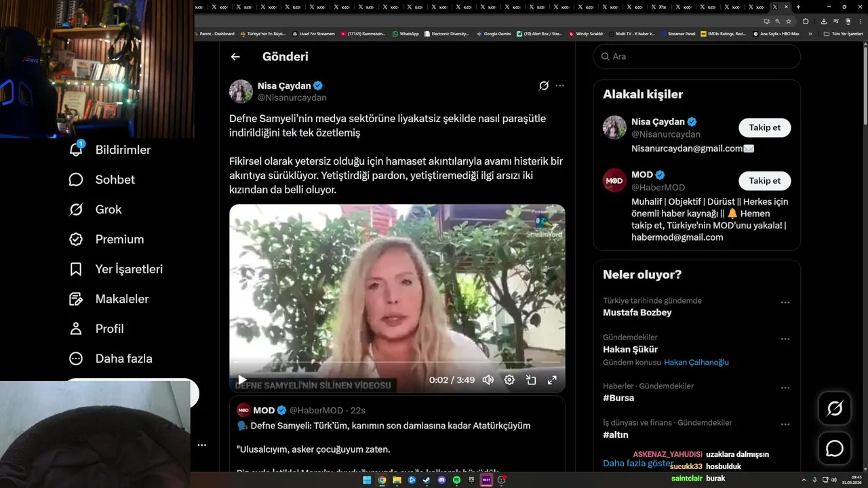
Task: Toggle video picture-in-picture mode
Action: [x=531, y=380]
